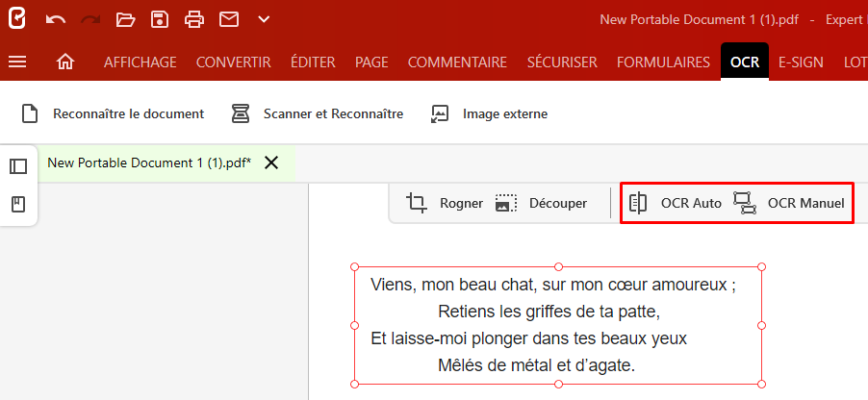Click the Reconnaître le document page icon

(x=29, y=113)
